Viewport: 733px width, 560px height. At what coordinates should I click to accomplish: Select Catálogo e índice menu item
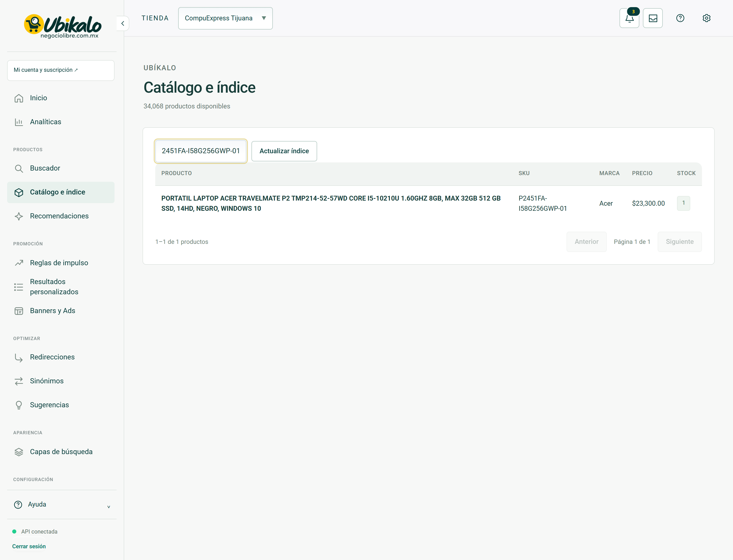[61, 192]
